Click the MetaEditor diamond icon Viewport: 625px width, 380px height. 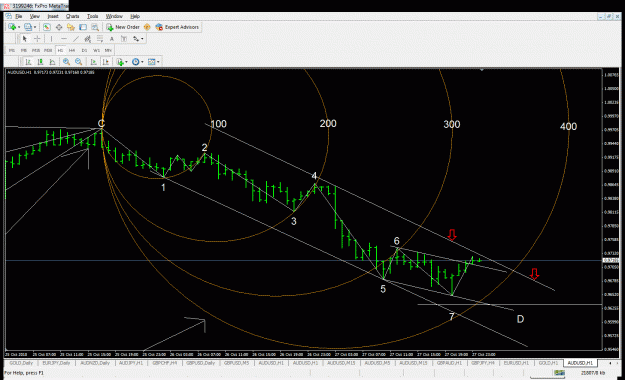coord(147,27)
